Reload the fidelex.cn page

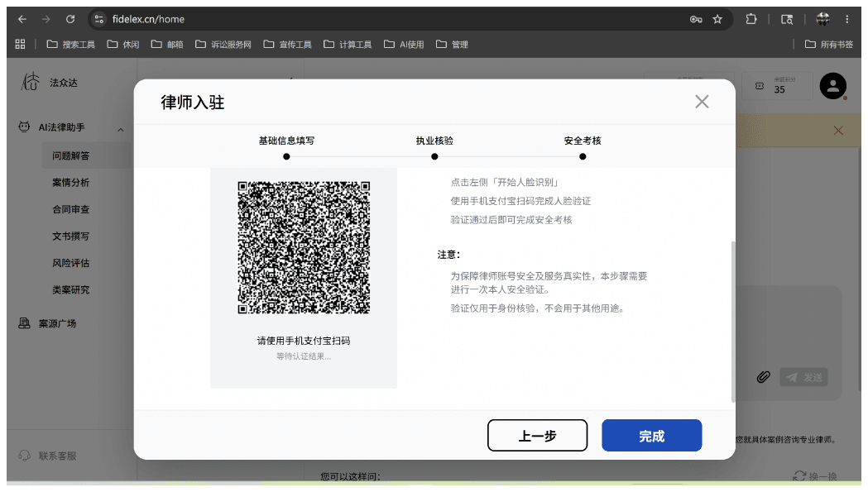pos(70,19)
